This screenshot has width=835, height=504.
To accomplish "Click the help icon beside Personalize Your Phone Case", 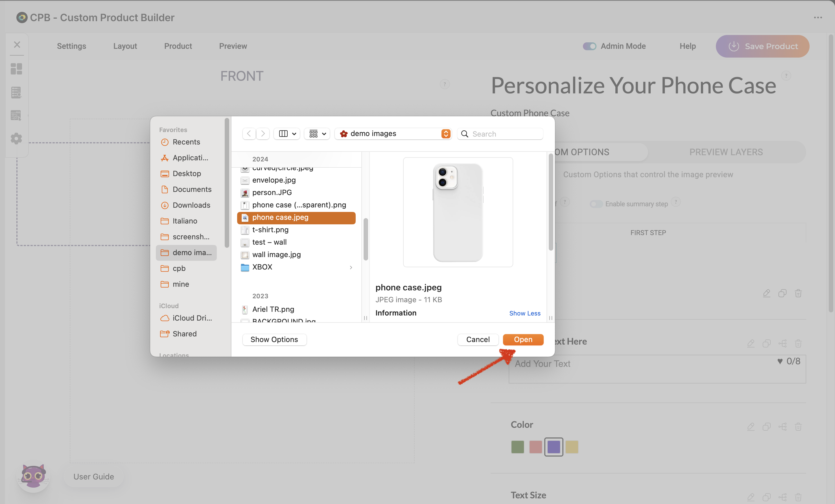I will pyautogui.click(x=786, y=76).
